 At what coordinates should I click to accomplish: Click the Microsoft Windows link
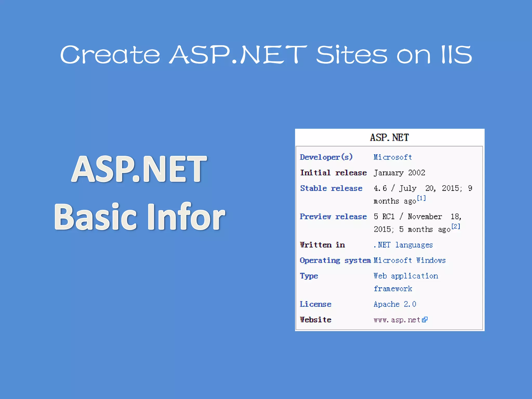click(410, 260)
